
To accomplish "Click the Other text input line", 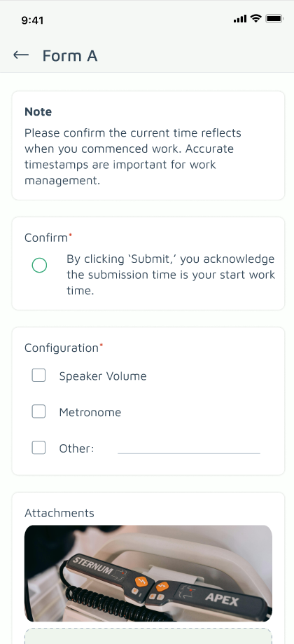I will [x=189, y=448].
